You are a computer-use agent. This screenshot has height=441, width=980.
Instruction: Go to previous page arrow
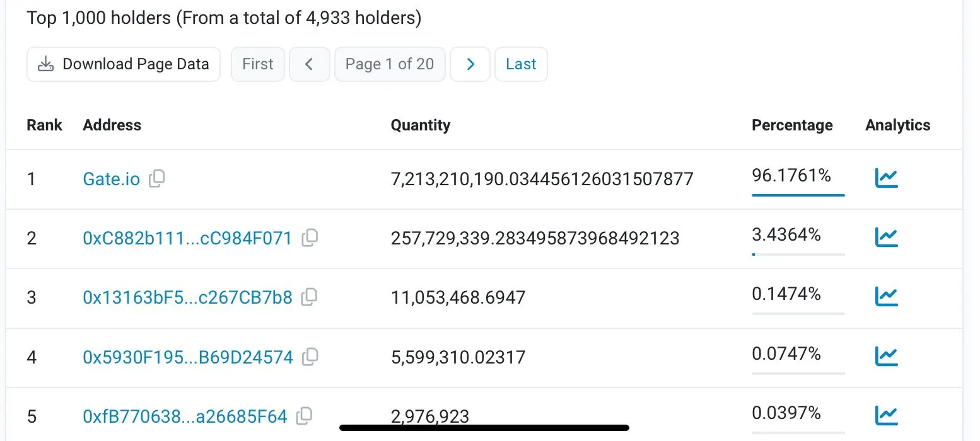tap(309, 64)
